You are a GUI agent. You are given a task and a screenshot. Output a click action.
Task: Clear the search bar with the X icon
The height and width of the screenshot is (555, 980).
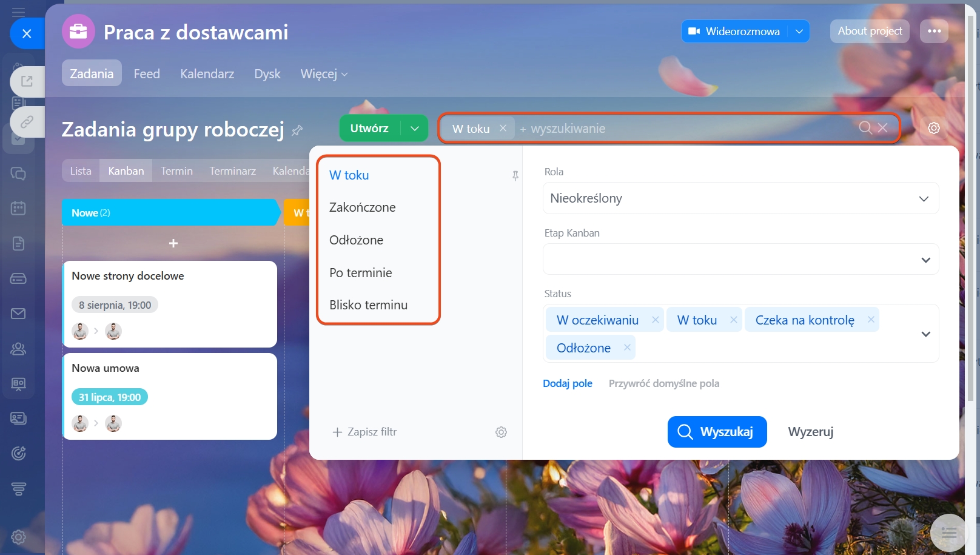pyautogui.click(x=883, y=127)
